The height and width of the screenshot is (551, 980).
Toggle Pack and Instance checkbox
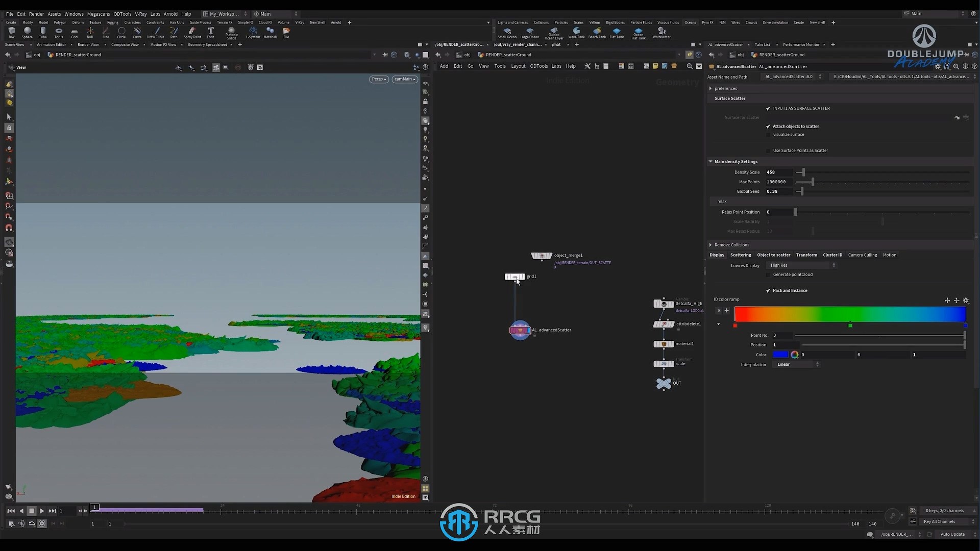(768, 290)
